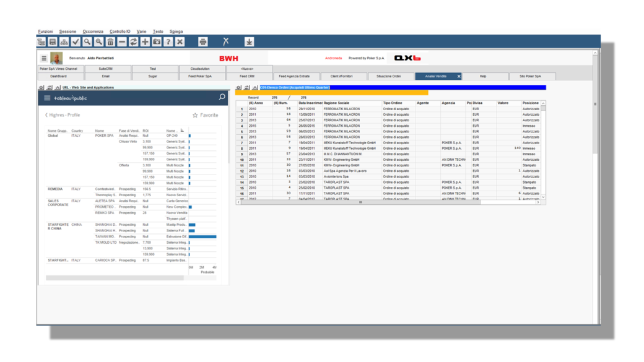Open the Test tab
The image size is (644, 362).
(x=155, y=69)
